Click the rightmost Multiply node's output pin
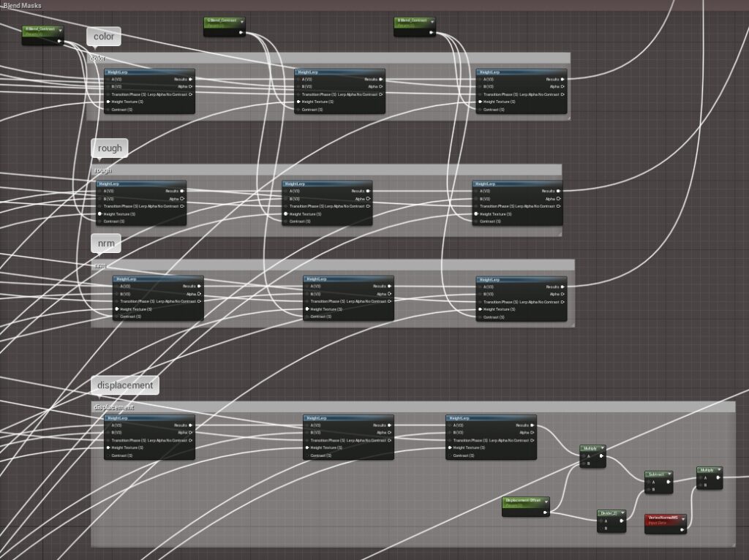749x560 pixels. click(x=718, y=478)
